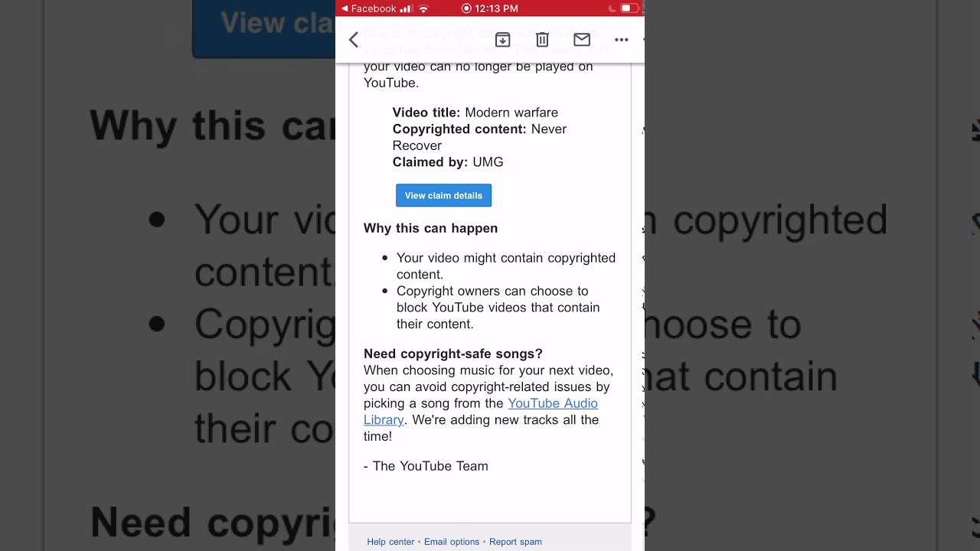Tap bullet 'Your video might contain copyrighted content.'
This screenshot has height=551, width=980.
pyautogui.click(x=506, y=266)
